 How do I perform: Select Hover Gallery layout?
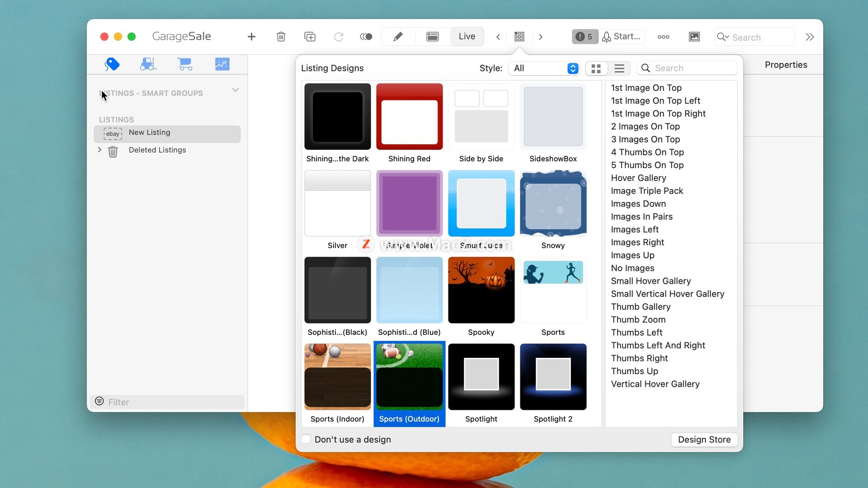pos(638,178)
